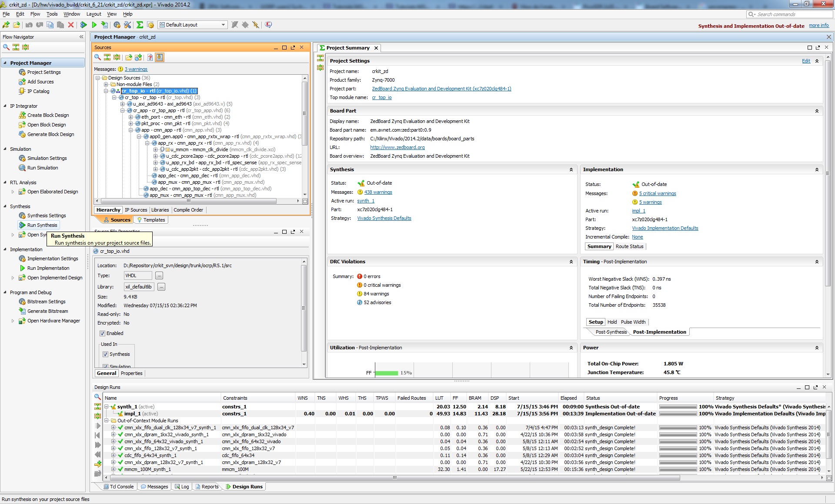Image resolution: width=835 pixels, height=504 pixels.
Task: Click the Project Summary sigma toolbar icon
Action: 140,25
